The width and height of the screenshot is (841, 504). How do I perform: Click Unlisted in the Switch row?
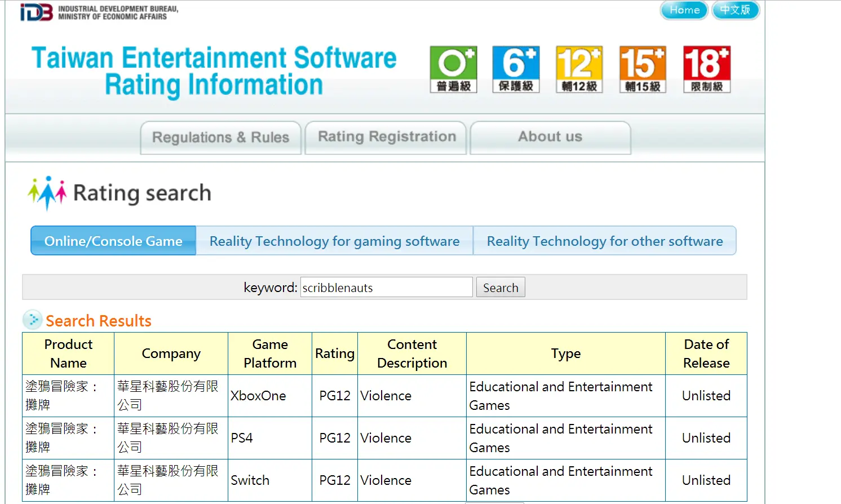706,480
